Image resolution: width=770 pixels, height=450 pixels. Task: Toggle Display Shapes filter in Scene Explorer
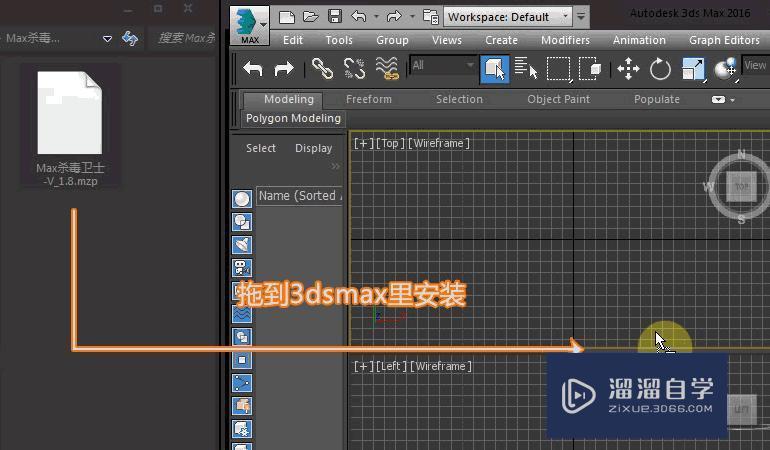coord(242,222)
